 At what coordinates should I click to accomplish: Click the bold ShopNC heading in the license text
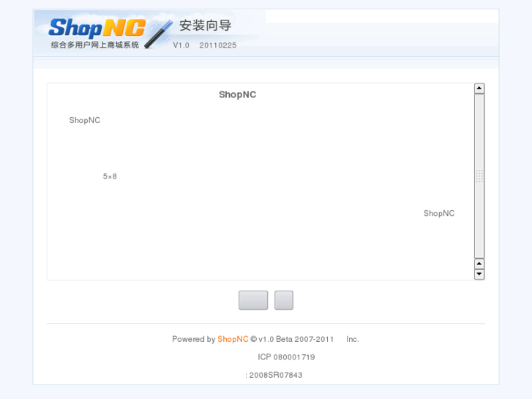pos(238,94)
